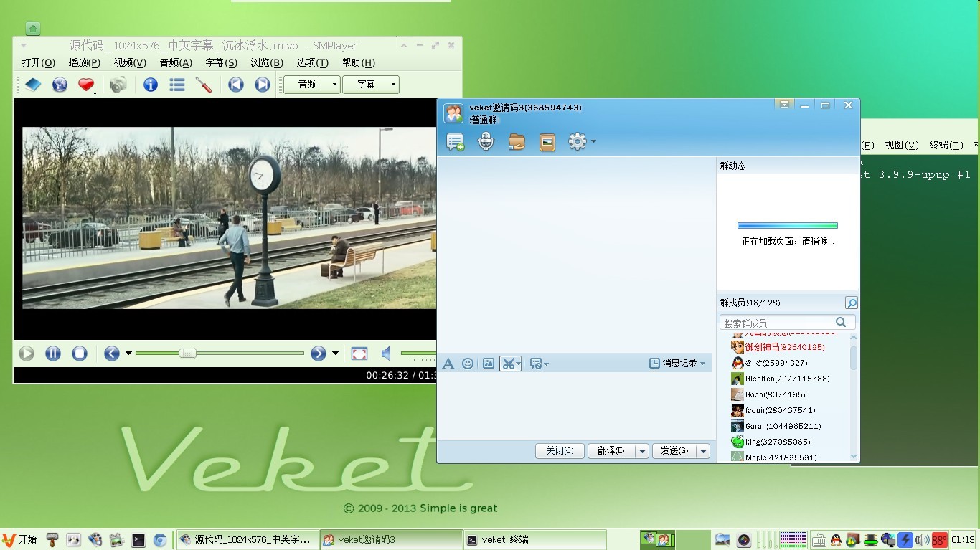The width and height of the screenshot is (980, 550).
Task: Jump to previous item in SMPlayer
Action: 235,85
